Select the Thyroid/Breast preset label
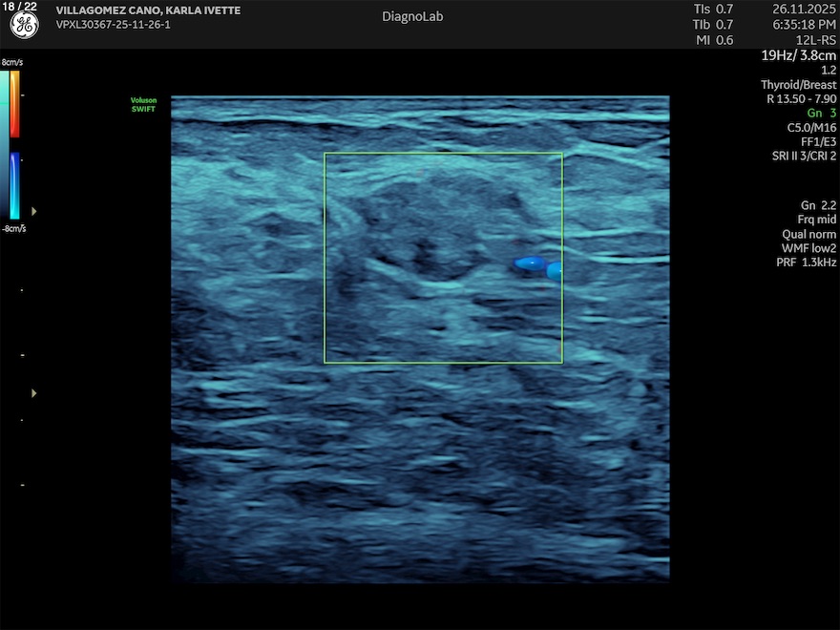This screenshot has height=630, width=840. pos(800,85)
